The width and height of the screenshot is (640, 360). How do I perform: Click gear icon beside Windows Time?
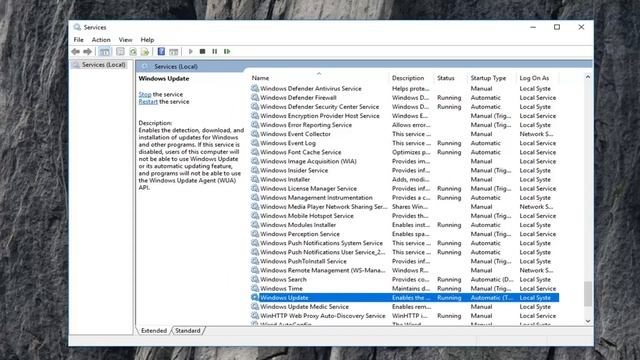[x=255, y=288]
